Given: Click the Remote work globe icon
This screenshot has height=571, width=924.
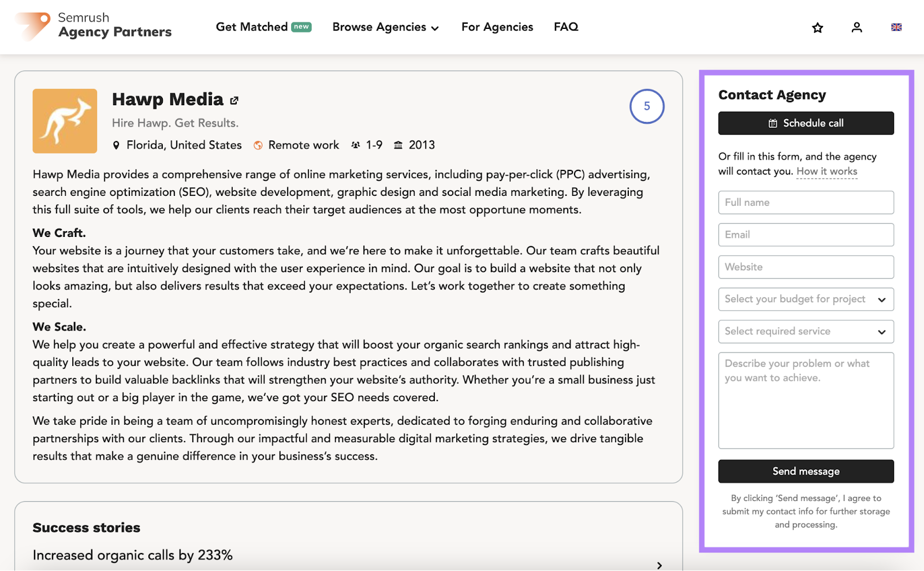Looking at the screenshot, I should (x=258, y=145).
